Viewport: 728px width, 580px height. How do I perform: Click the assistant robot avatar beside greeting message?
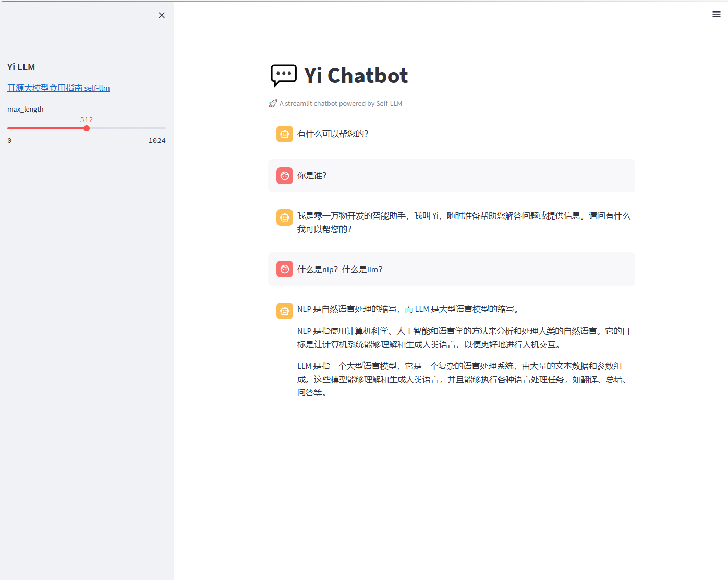(x=284, y=134)
